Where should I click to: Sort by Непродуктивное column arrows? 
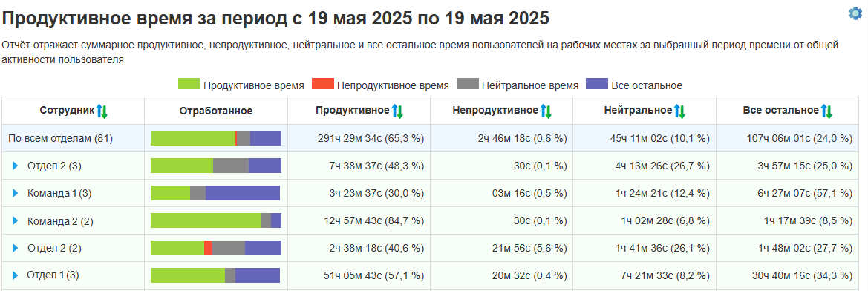[x=546, y=111]
